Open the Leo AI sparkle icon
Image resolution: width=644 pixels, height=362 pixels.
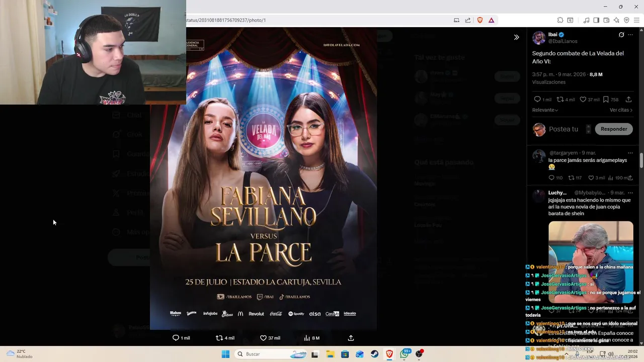[x=616, y=20]
